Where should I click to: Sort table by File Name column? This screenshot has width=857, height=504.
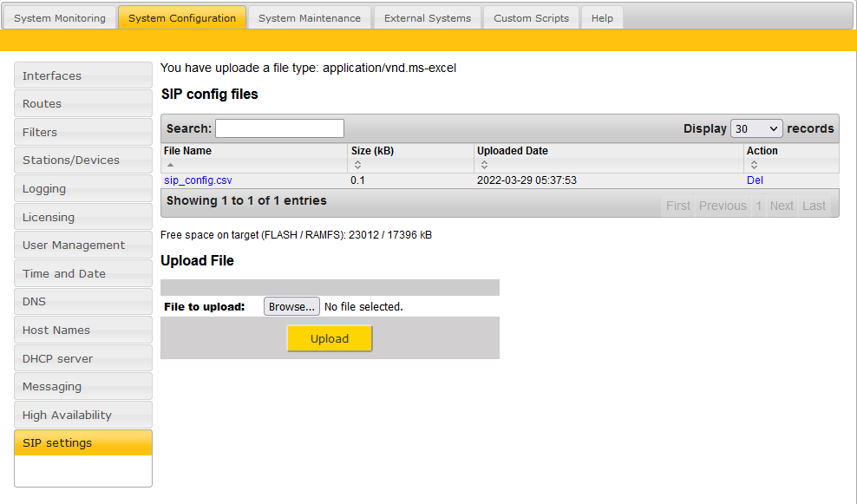(x=187, y=151)
